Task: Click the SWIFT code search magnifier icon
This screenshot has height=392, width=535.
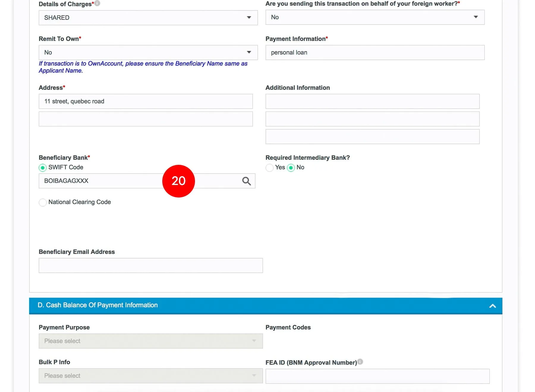Action: click(246, 181)
